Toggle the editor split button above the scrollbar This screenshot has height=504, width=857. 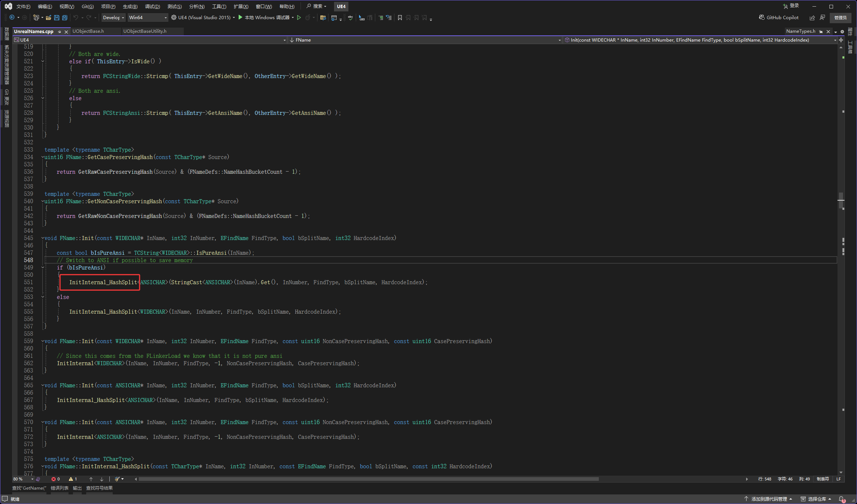click(841, 40)
